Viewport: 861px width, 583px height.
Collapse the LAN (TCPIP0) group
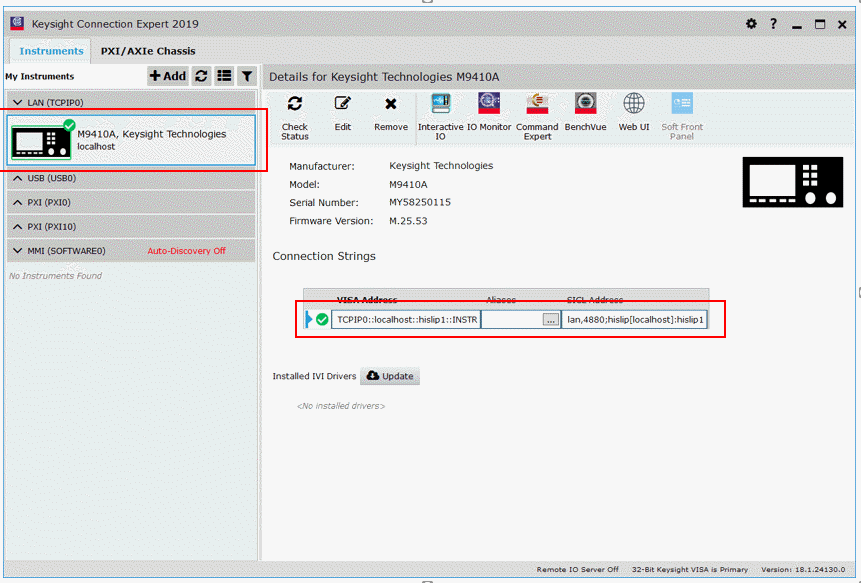(18, 102)
